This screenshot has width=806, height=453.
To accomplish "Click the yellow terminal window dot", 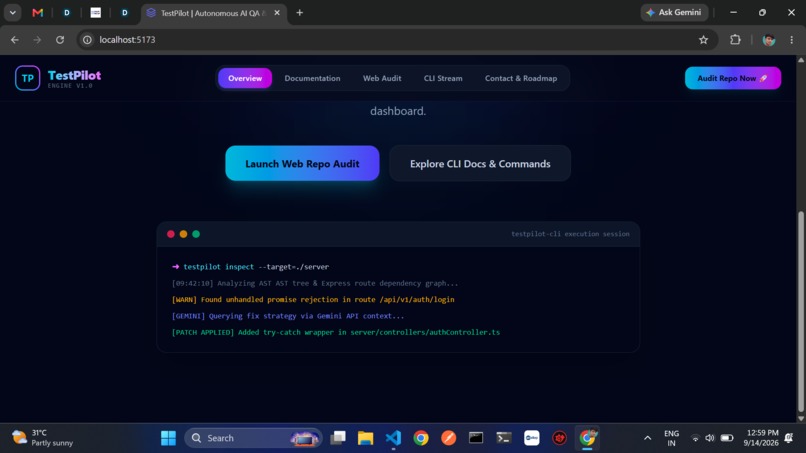I will coord(184,234).
